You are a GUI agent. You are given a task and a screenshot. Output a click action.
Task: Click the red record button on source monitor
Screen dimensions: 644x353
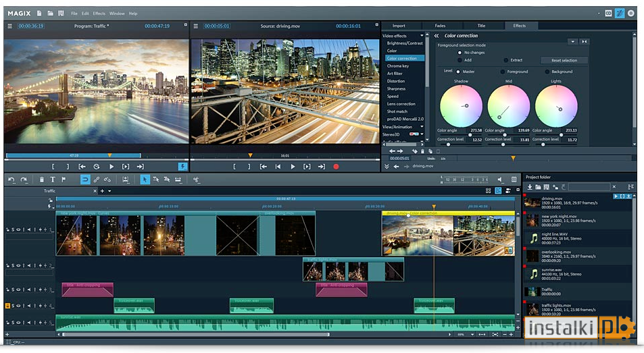[336, 167]
